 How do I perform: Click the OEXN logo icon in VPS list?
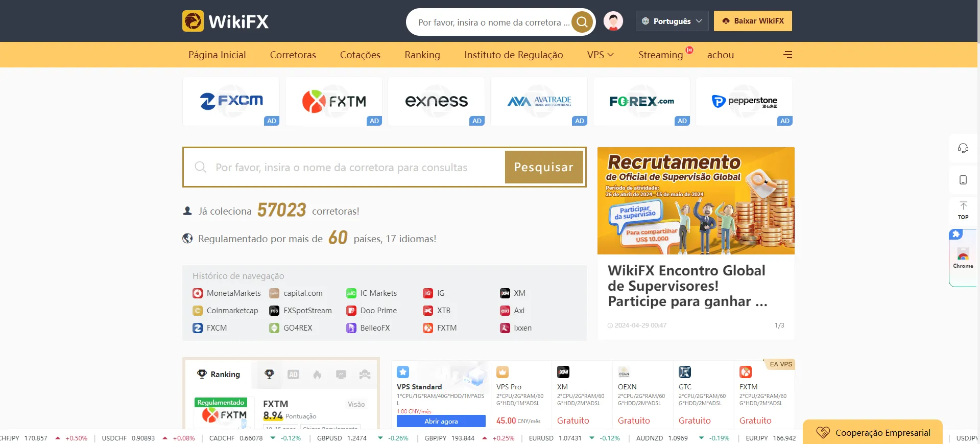[624, 372]
